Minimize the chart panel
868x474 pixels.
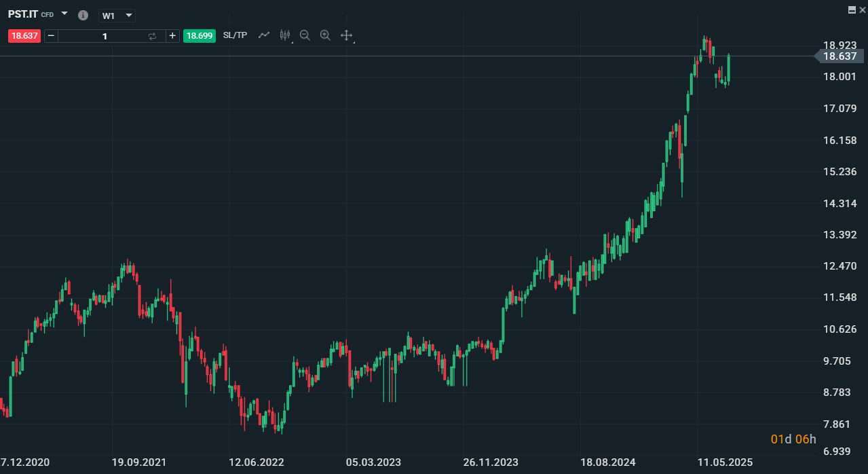pos(852,10)
